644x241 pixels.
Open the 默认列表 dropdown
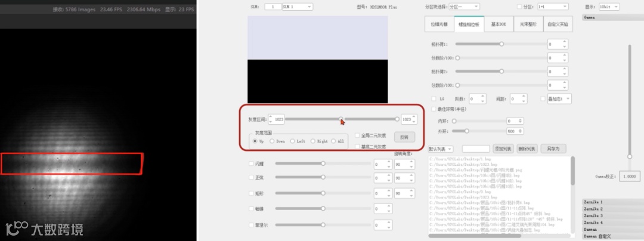[440, 149]
